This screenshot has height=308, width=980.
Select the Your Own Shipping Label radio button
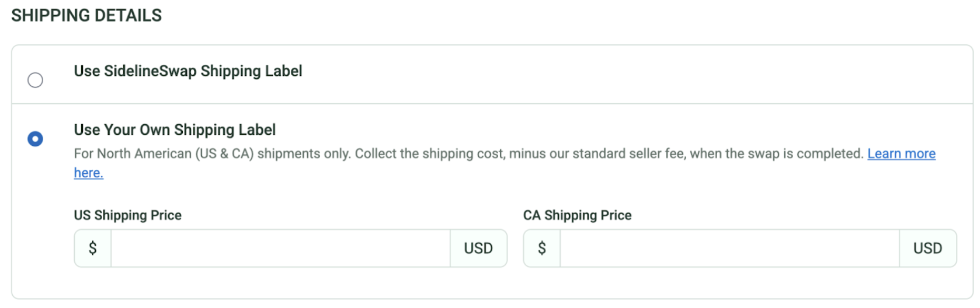pos(35,139)
